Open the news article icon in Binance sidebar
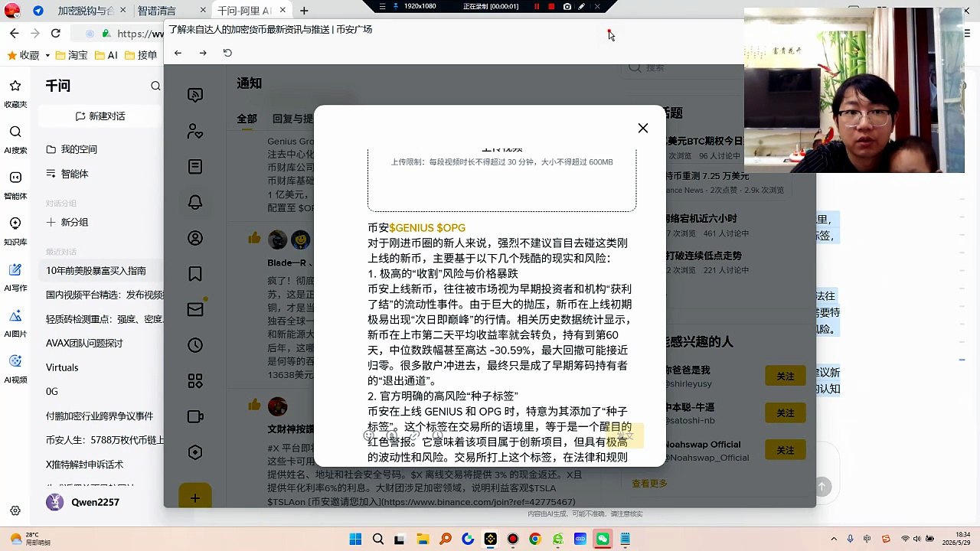The width and height of the screenshot is (980, 551). [x=195, y=167]
